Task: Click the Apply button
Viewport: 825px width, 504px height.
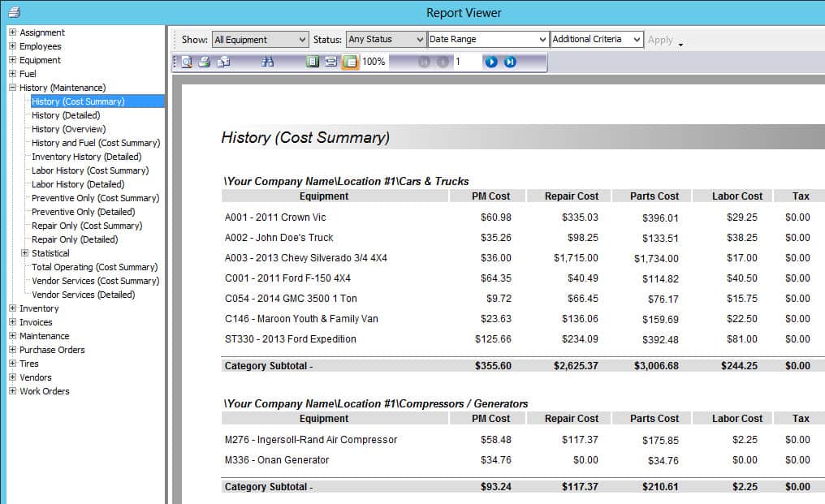Action: [660, 40]
